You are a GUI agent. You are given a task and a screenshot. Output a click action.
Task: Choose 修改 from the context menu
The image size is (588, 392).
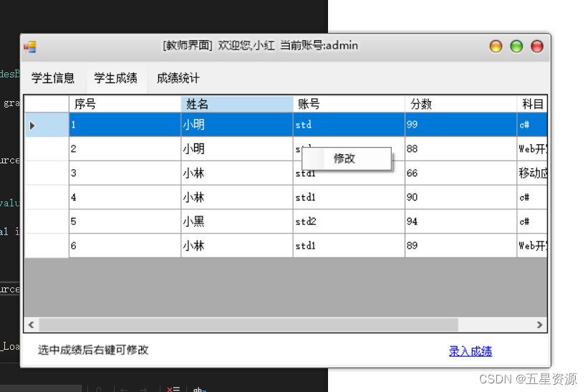347,158
